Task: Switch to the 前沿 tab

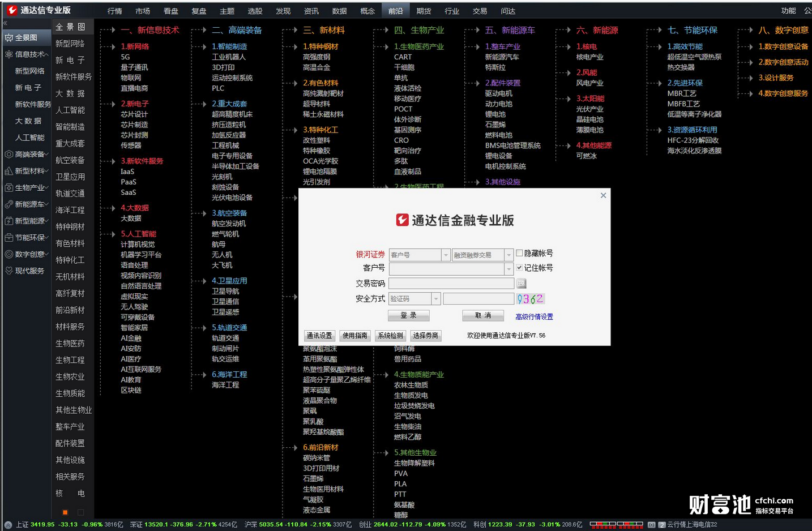Action: [x=396, y=11]
